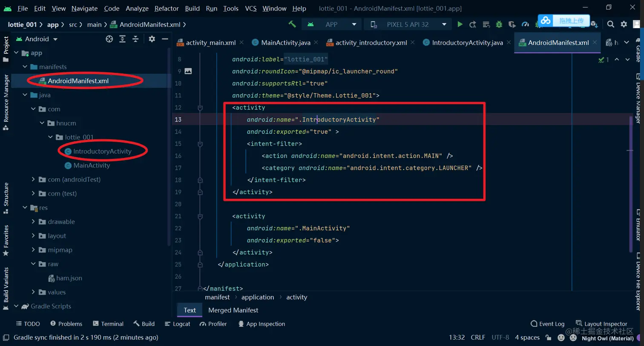Screen dimensions: 644x346
Task: Expand the drawable folder
Action: tap(33, 222)
